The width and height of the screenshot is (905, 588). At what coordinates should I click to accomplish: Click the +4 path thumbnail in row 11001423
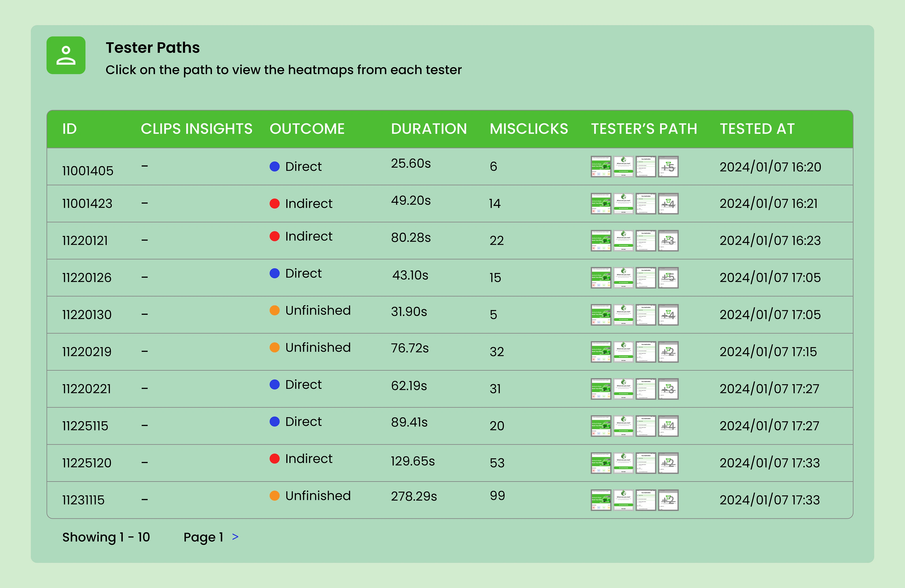coord(668,204)
